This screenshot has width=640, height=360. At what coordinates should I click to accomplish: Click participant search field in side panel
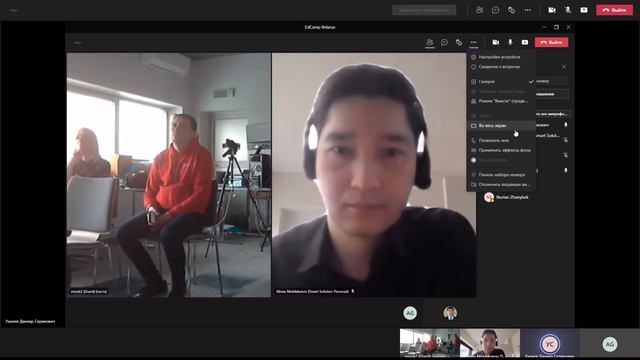coord(552,81)
